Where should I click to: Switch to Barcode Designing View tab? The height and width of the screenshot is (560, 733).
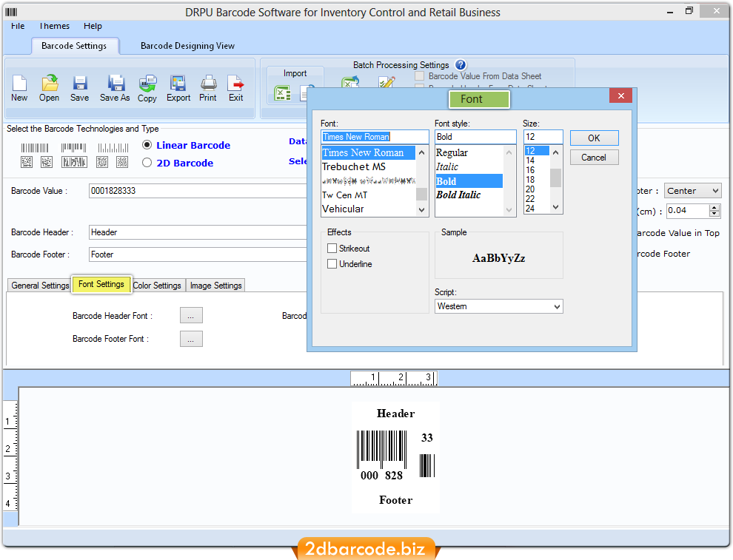pyautogui.click(x=187, y=46)
